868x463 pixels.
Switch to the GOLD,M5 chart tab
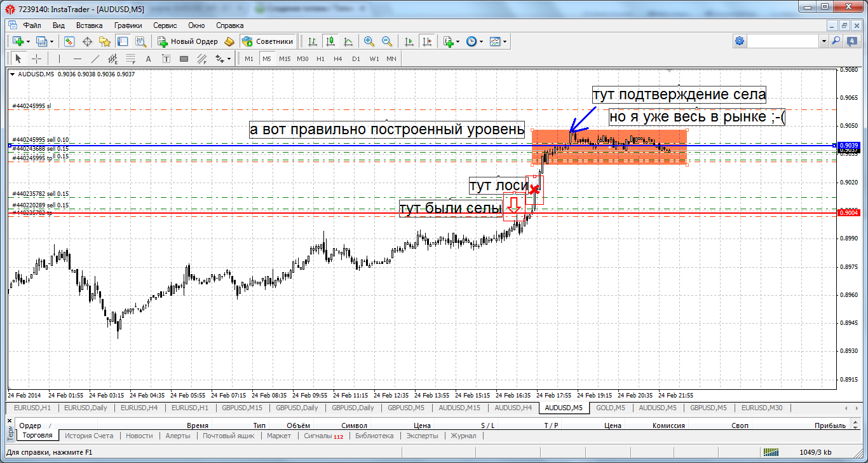point(610,408)
